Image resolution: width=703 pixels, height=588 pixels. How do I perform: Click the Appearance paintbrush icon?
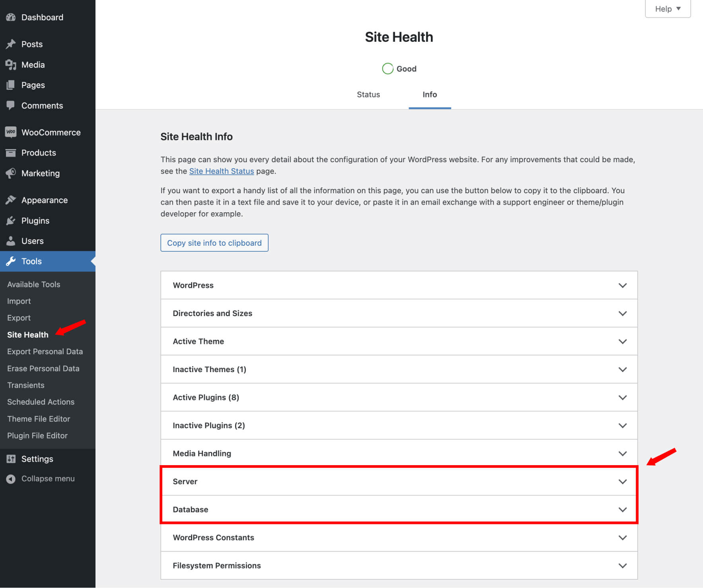click(x=11, y=200)
